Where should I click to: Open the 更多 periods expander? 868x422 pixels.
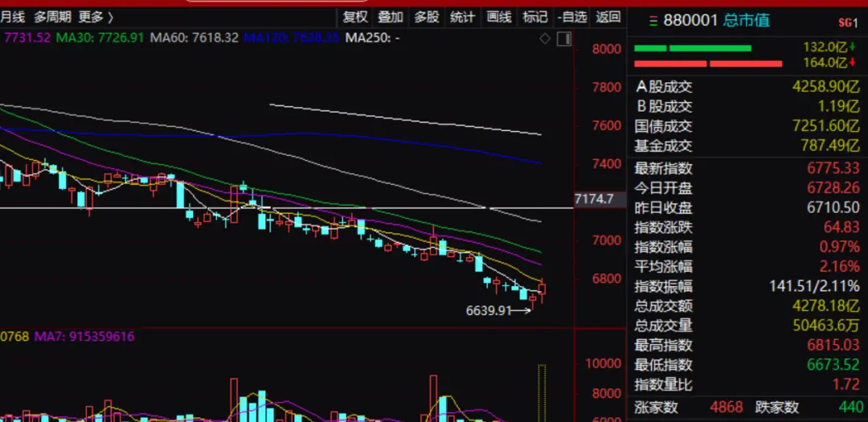point(96,16)
